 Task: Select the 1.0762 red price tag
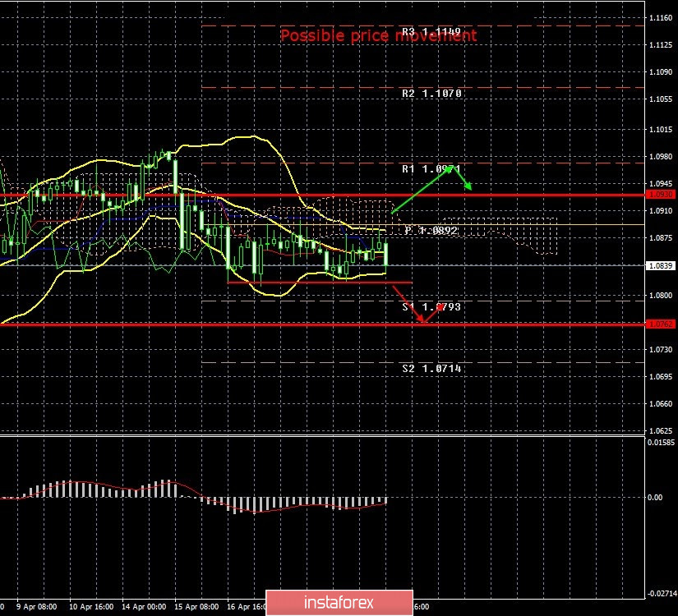[660, 324]
